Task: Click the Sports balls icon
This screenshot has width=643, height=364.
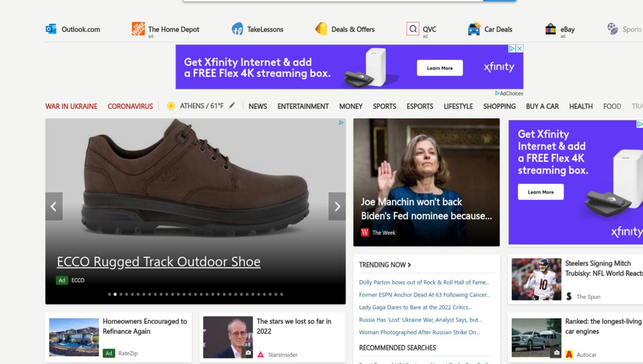Action: (x=613, y=29)
